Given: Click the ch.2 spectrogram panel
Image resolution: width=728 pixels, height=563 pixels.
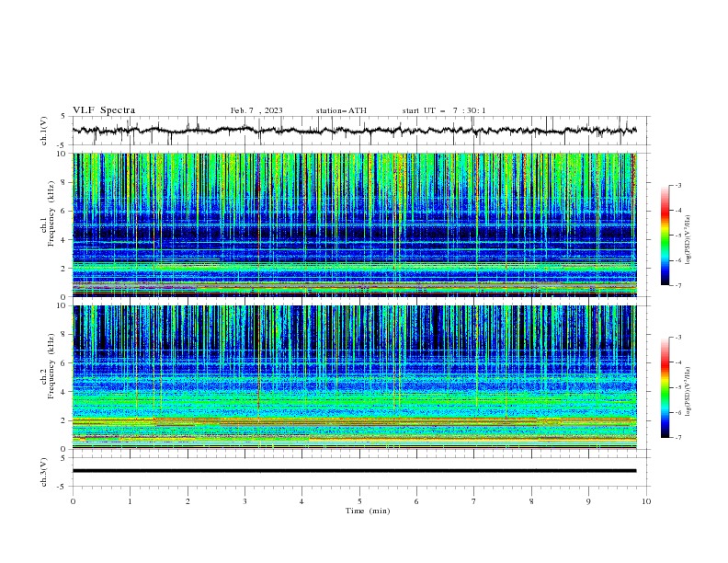Looking at the screenshot, I should point(354,377).
